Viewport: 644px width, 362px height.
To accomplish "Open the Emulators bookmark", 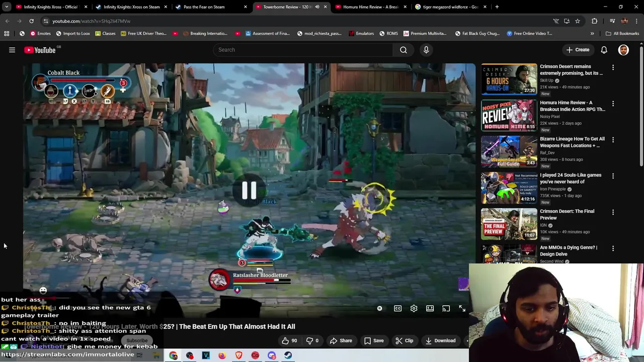I will click(361, 34).
